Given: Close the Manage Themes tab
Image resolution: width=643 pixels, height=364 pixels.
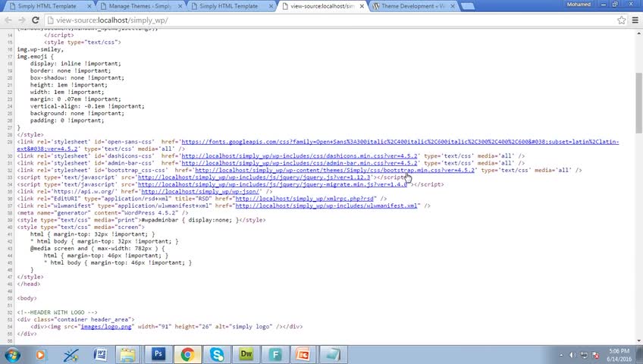Looking at the screenshot, I should point(180,6).
